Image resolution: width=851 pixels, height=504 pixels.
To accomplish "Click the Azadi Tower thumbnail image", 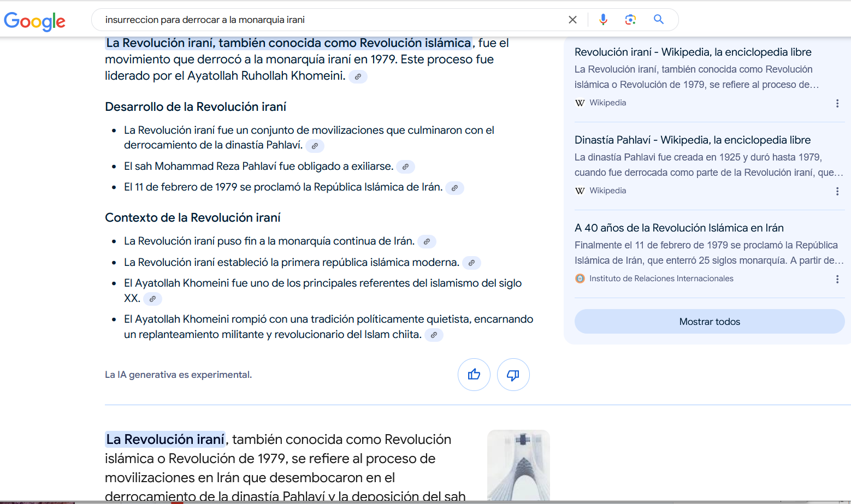I will [x=518, y=465].
